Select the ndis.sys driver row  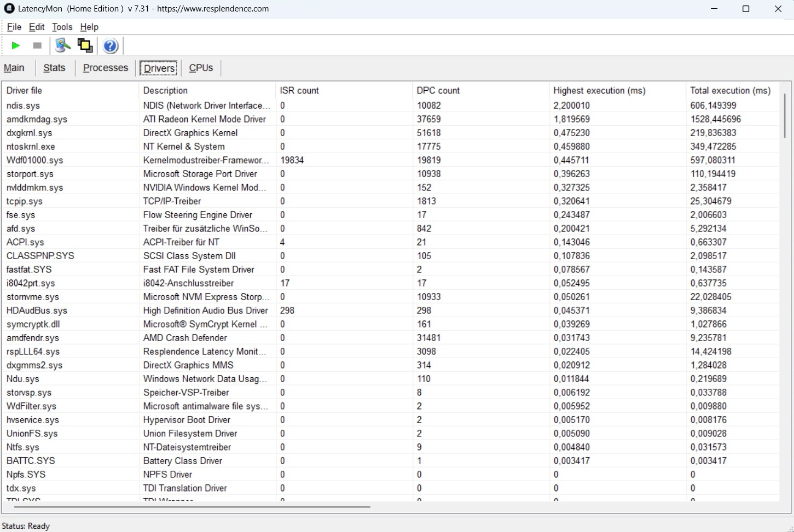(x=24, y=106)
